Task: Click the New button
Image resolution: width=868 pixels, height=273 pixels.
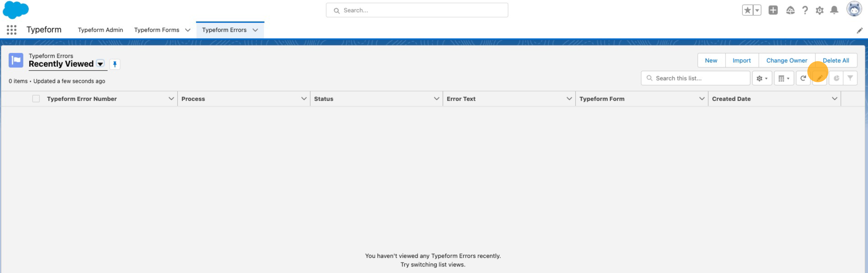Action: (x=711, y=60)
